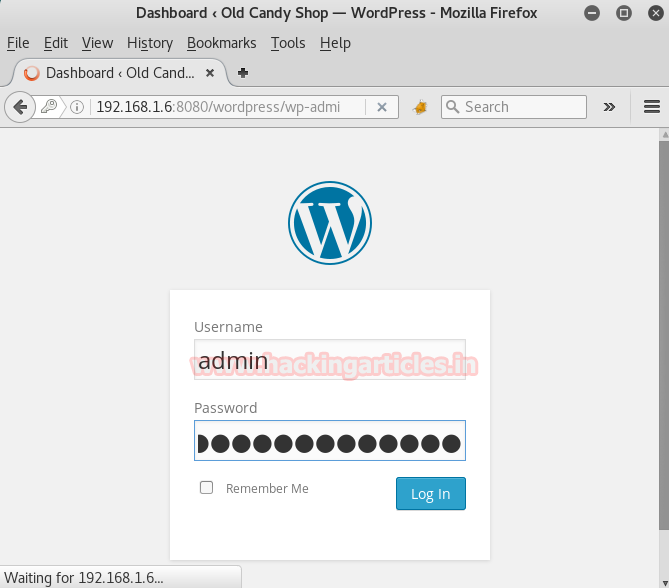This screenshot has height=588, width=669.
Task: Click the saved password key icon
Action: coord(49,106)
